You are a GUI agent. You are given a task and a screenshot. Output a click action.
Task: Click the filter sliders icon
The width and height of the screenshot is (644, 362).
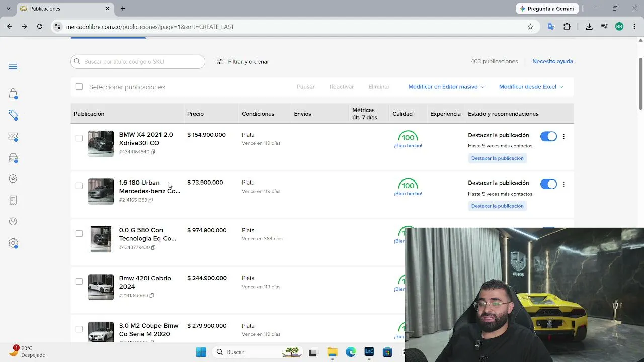tap(220, 61)
